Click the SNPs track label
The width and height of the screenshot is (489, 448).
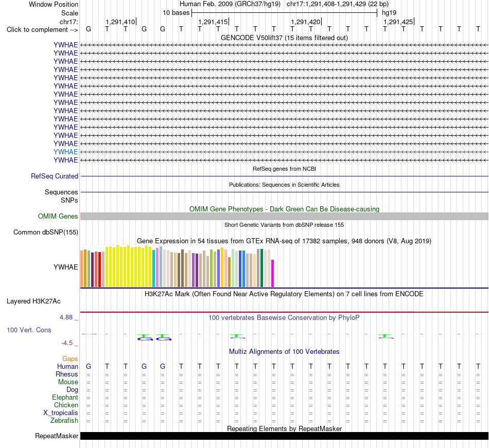pyautogui.click(x=69, y=200)
